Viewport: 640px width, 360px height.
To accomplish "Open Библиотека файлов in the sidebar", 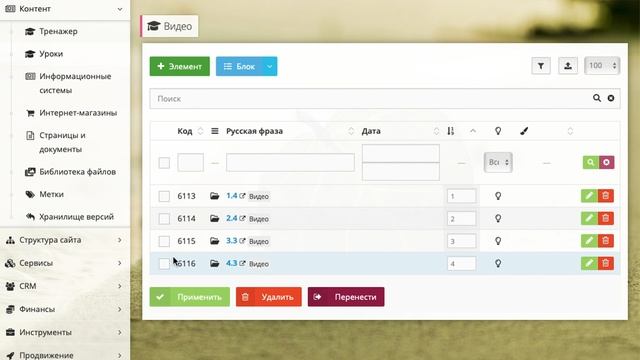I will coord(78,172).
